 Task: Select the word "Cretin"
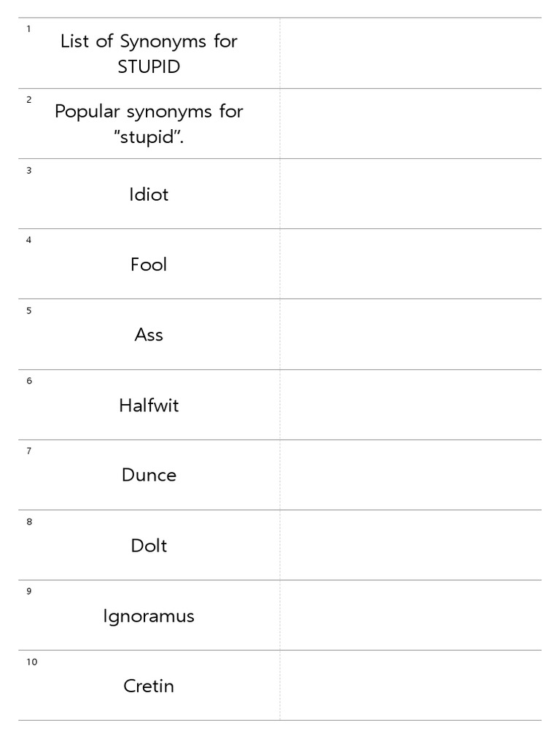pyautogui.click(x=149, y=686)
